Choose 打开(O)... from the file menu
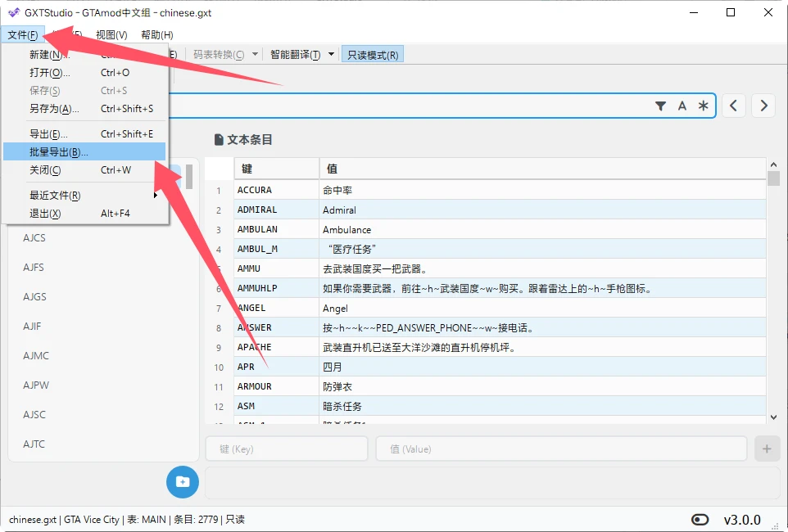This screenshot has width=788, height=532. pos(85,73)
